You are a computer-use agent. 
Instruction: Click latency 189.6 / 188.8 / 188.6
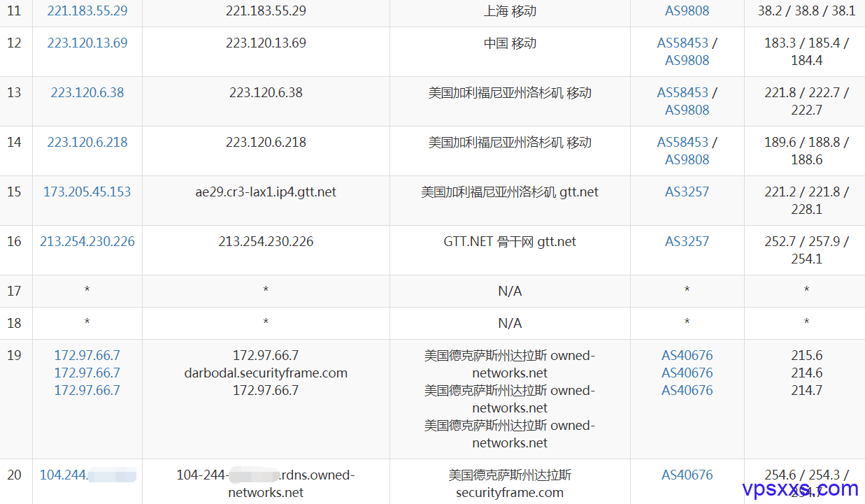[x=806, y=151]
